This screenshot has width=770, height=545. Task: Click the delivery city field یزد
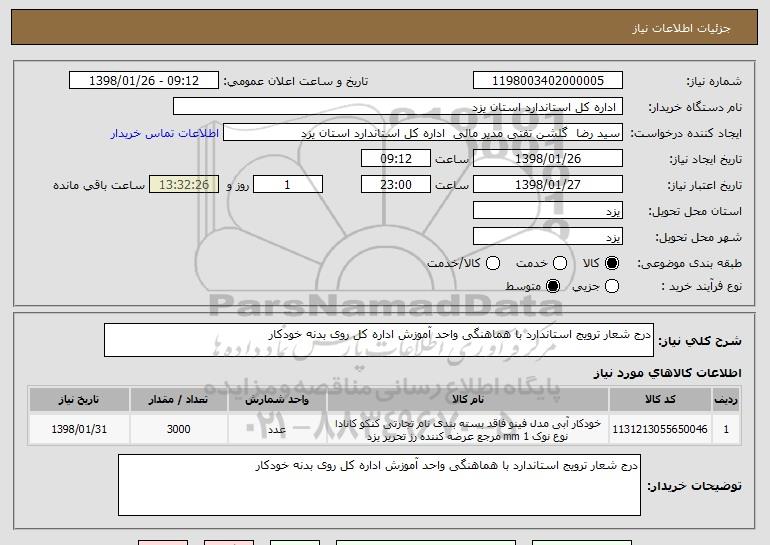(x=548, y=237)
